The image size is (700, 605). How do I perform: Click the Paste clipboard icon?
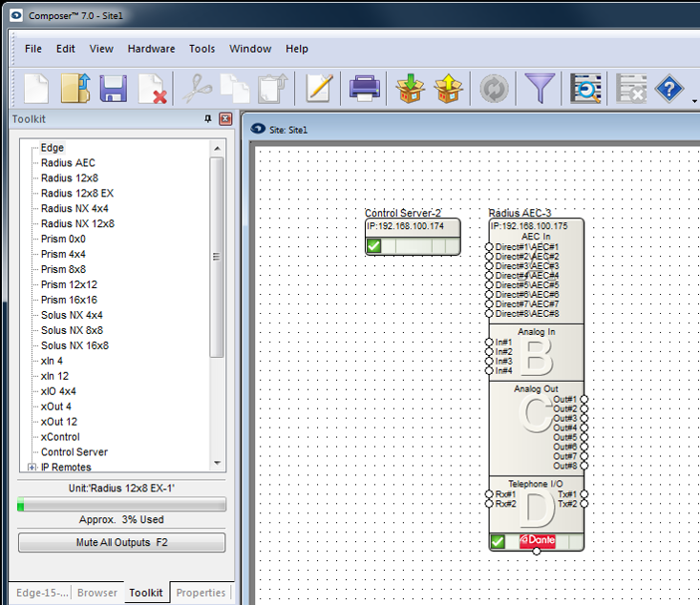(x=273, y=89)
